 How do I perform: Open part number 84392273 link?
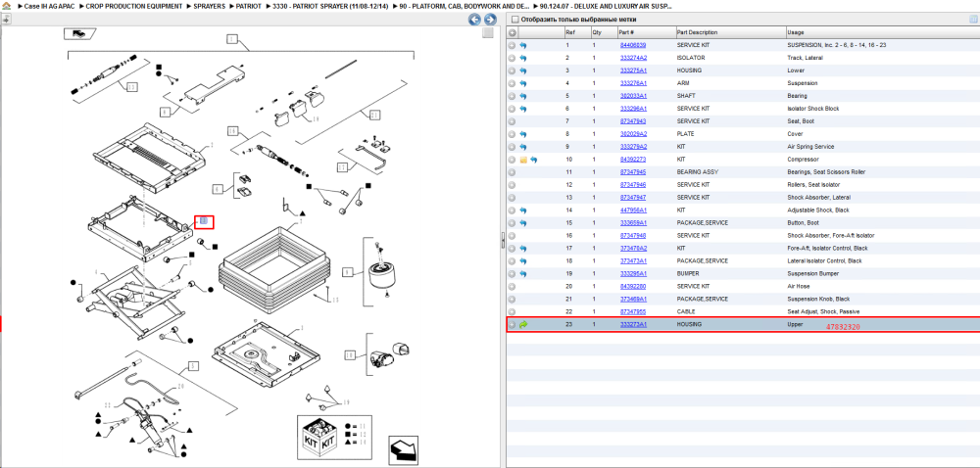(x=632, y=160)
